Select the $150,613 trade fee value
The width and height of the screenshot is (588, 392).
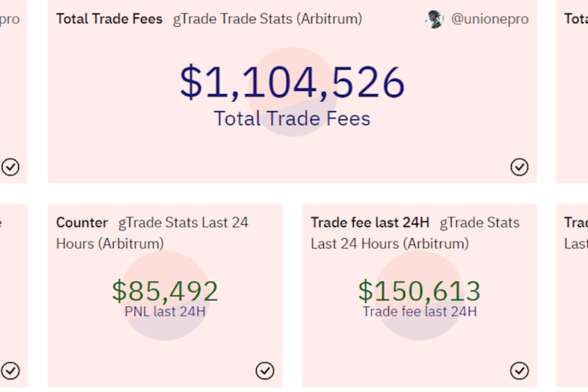pos(420,290)
